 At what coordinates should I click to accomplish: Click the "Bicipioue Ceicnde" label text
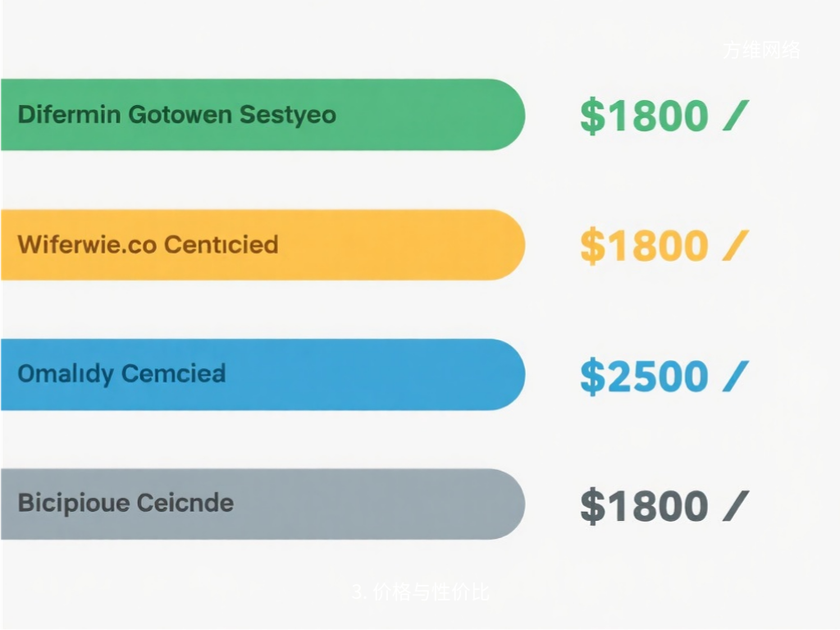click(126, 503)
